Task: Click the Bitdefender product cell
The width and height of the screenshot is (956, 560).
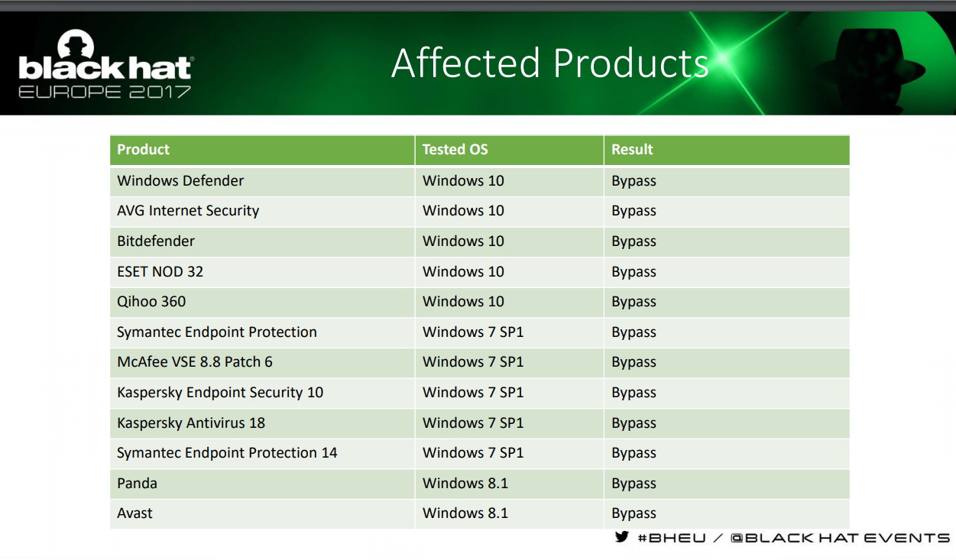Action: [262, 241]
